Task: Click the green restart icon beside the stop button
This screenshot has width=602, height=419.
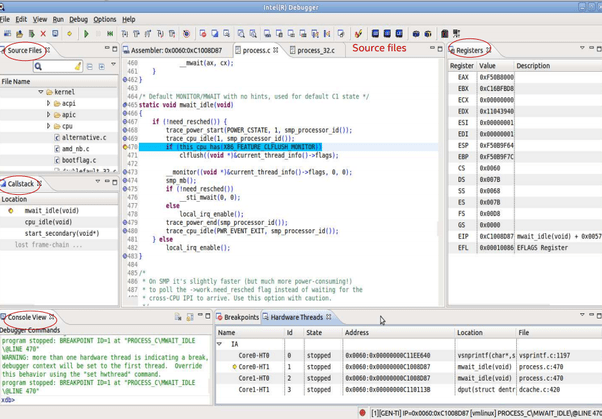Action: coord(110,34)
